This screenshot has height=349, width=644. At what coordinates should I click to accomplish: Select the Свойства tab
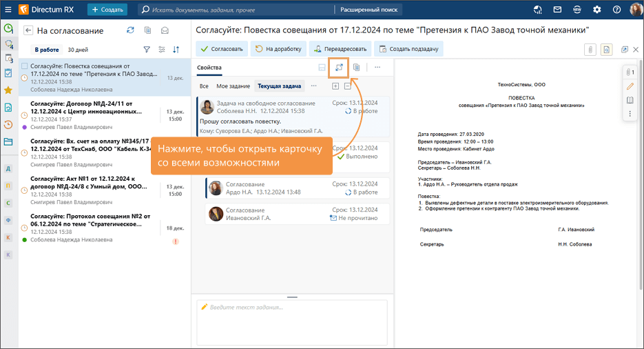(x=209, y=68)
